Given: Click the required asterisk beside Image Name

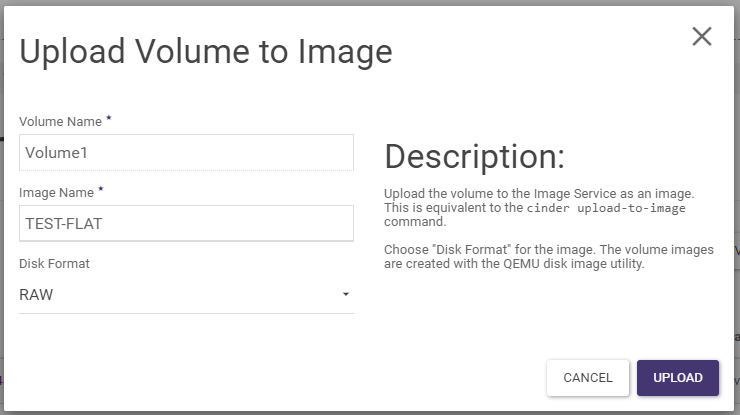Looking at the screenshot, I should click(x=101, y=189).
